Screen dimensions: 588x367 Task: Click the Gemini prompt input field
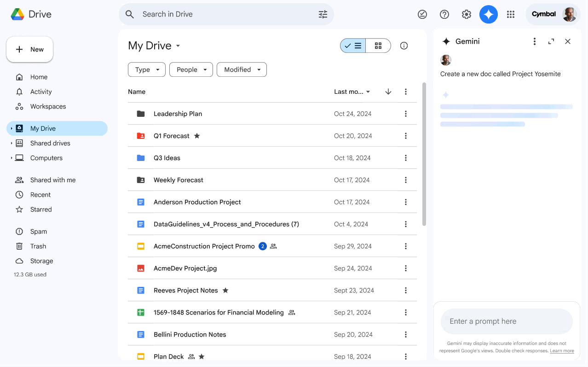click(x=507, y=321)
